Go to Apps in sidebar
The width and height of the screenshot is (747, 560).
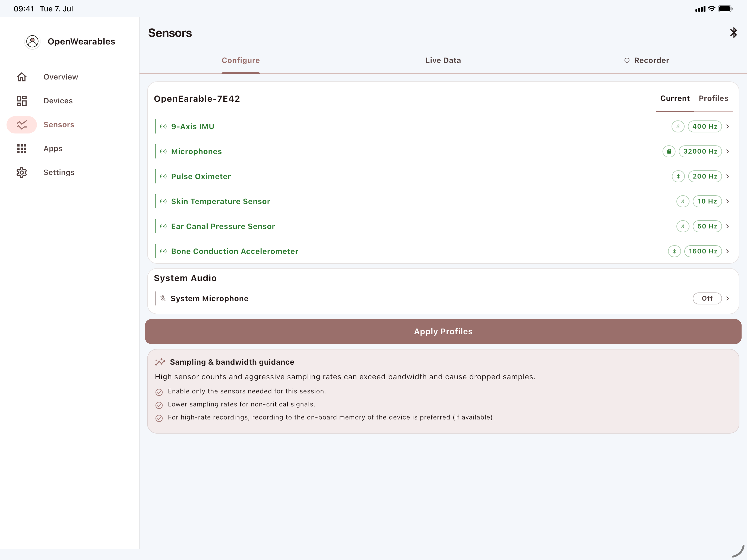[x=53, y=148]
